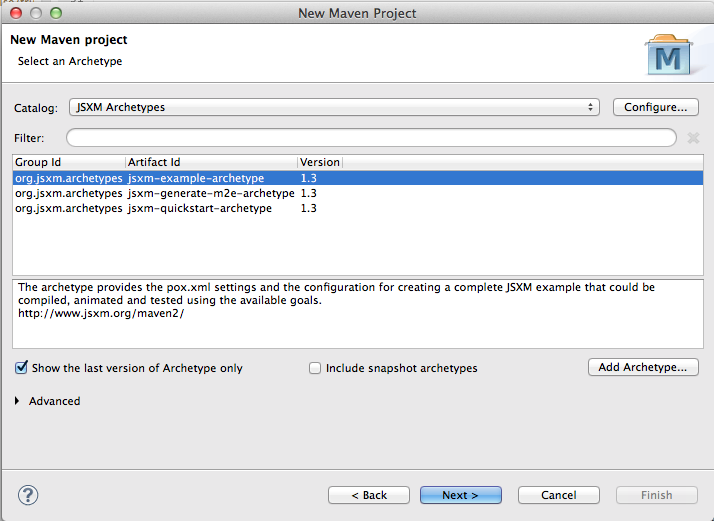Sort by Group Id column header

[x=68, y=162]
